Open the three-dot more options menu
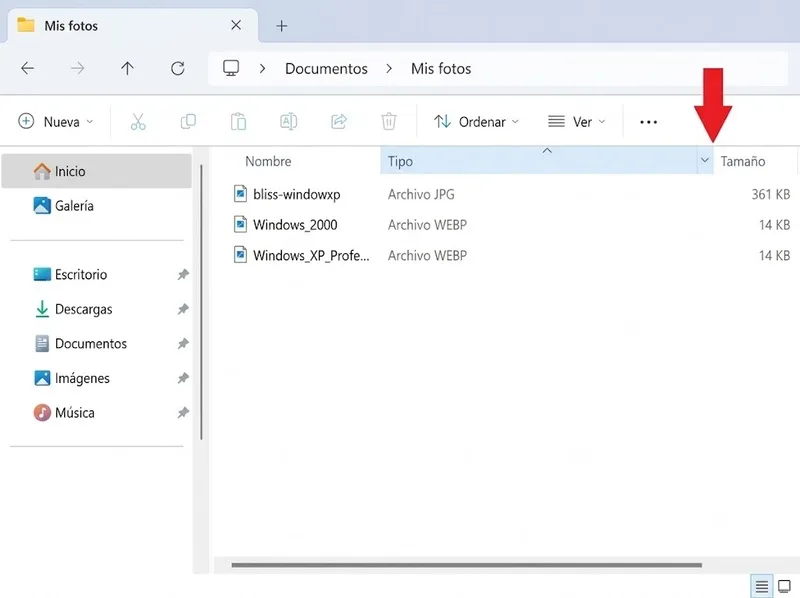The image size is (800, 598). tap(648, 122)
